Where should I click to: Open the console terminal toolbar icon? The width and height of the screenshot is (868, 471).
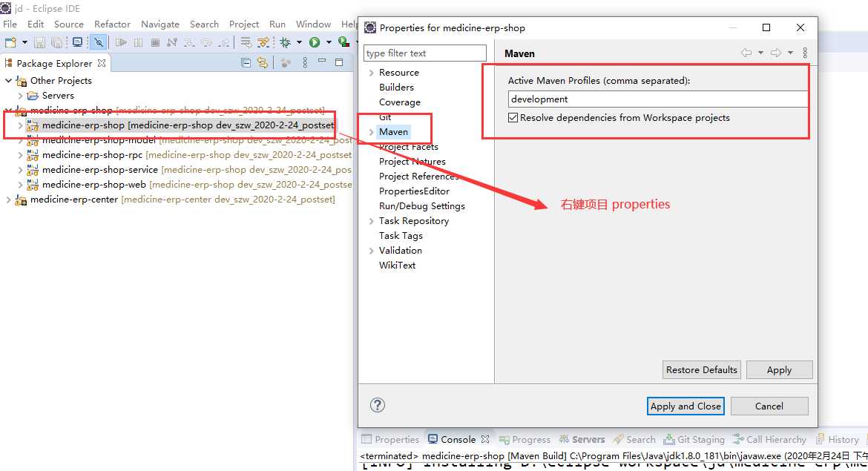point(77,42)
